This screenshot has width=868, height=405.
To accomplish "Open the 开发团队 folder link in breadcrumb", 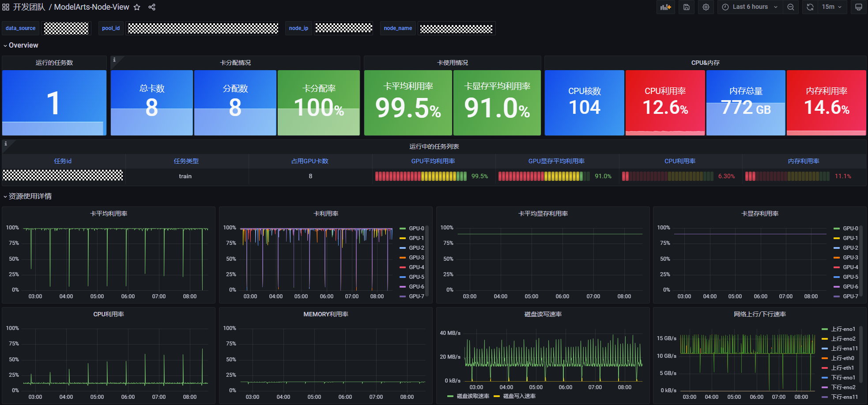I will pyautogui.click(x=29, y=7).
